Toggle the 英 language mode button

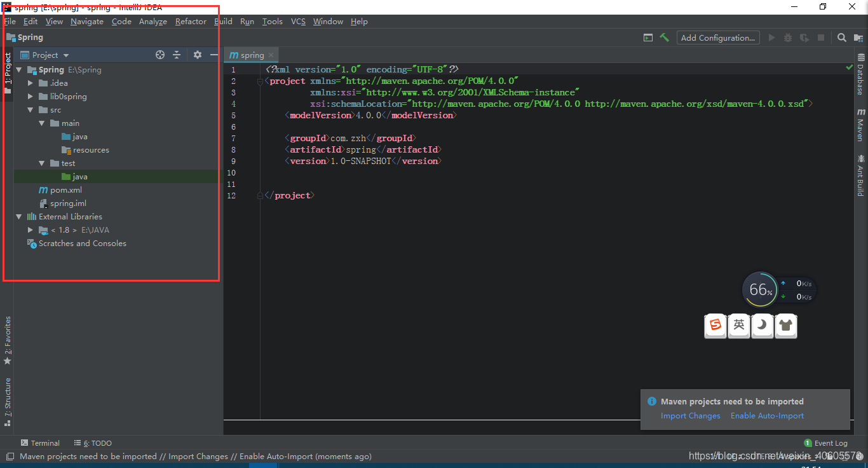pos(739,325)
